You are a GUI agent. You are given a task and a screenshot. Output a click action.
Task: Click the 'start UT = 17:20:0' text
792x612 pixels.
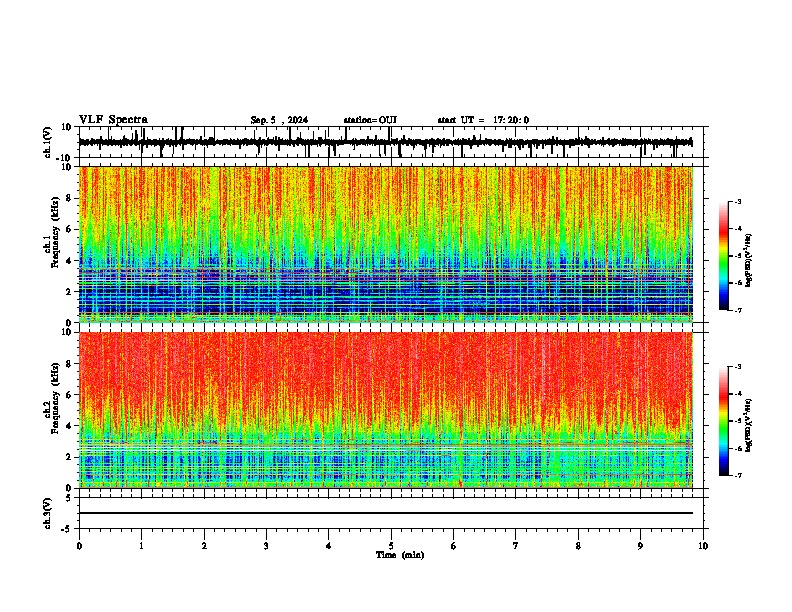[x=483, y=120]
